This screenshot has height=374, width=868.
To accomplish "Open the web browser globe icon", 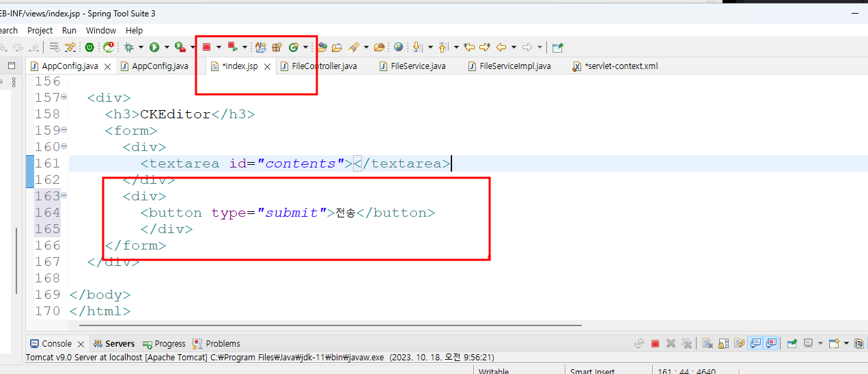I will click(x=398, y=47).
